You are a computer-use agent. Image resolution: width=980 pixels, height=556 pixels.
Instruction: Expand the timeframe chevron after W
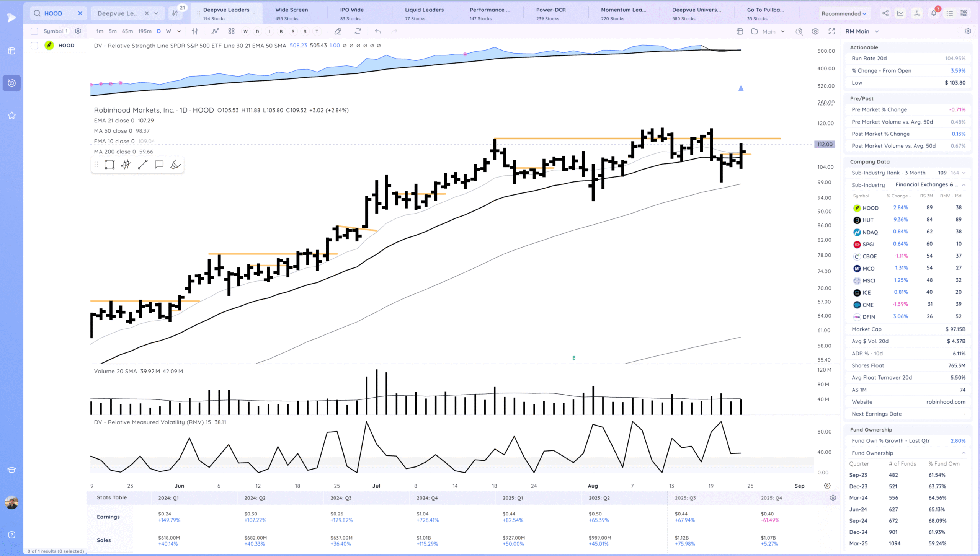(179, 31)
